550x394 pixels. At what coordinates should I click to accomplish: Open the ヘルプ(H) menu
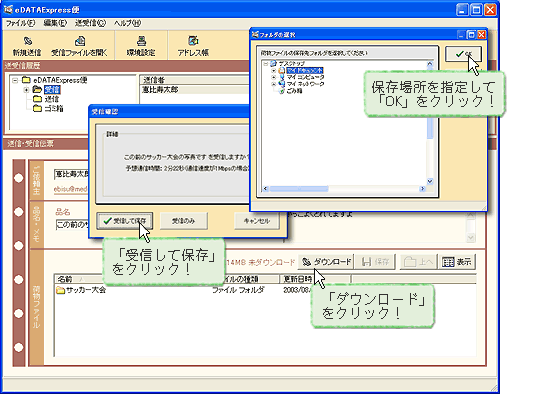[127, 23]
